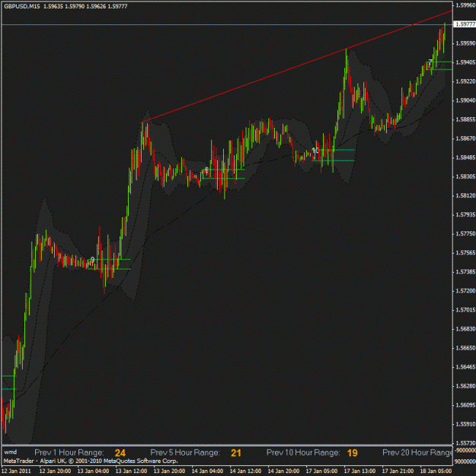Click the wmd indicator label
This screenshot has height=476, width=476.
11,452
